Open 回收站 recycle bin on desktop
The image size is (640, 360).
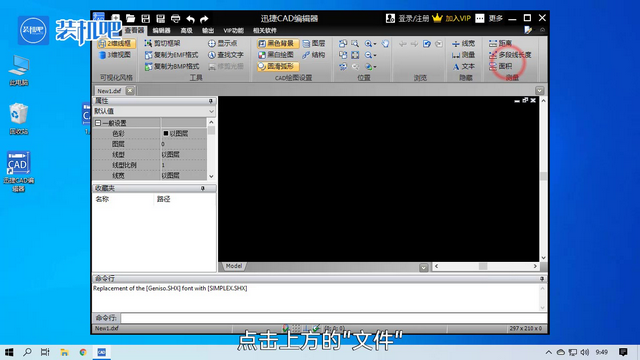(x=18, y=118)
